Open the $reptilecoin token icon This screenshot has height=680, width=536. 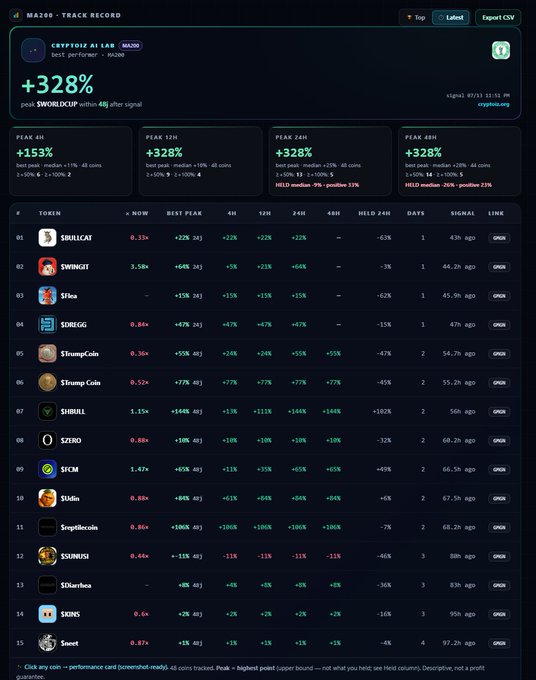(47, 527)
